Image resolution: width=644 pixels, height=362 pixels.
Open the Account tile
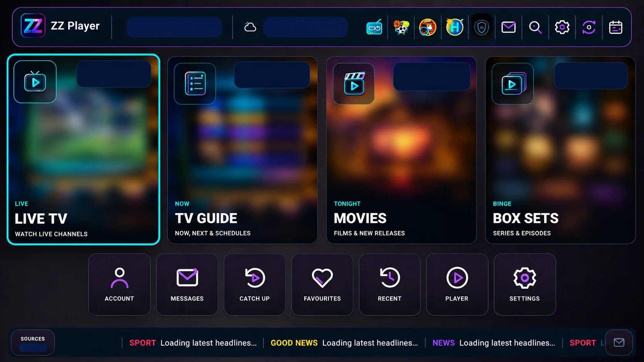pyautogui.click(x=119, y=284)
